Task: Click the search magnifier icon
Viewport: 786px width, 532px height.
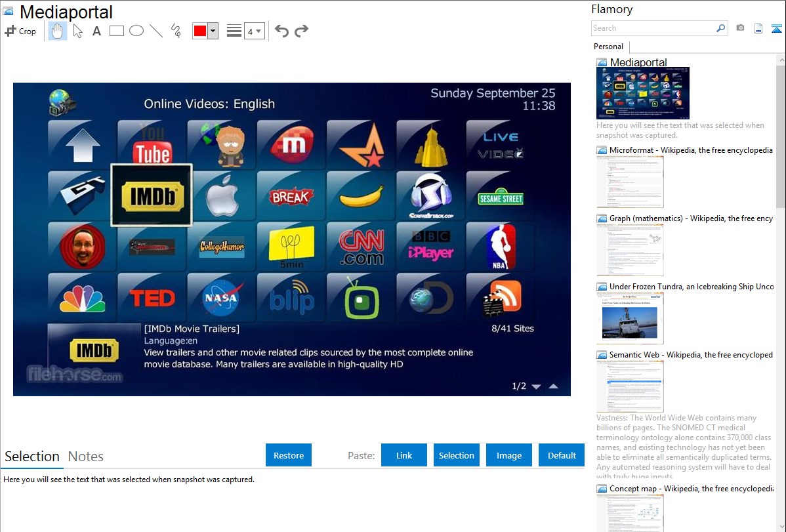Action: pyautogui.click(x=720, y=28)
